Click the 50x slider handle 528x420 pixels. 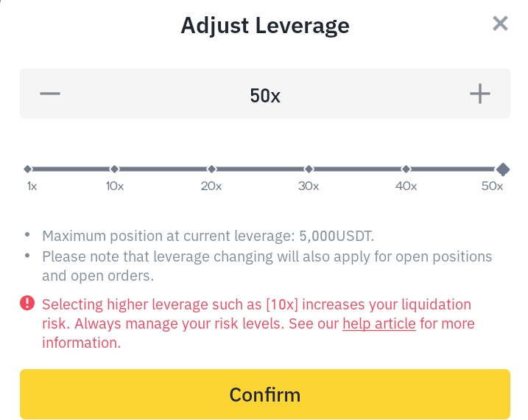pos(503,169)
